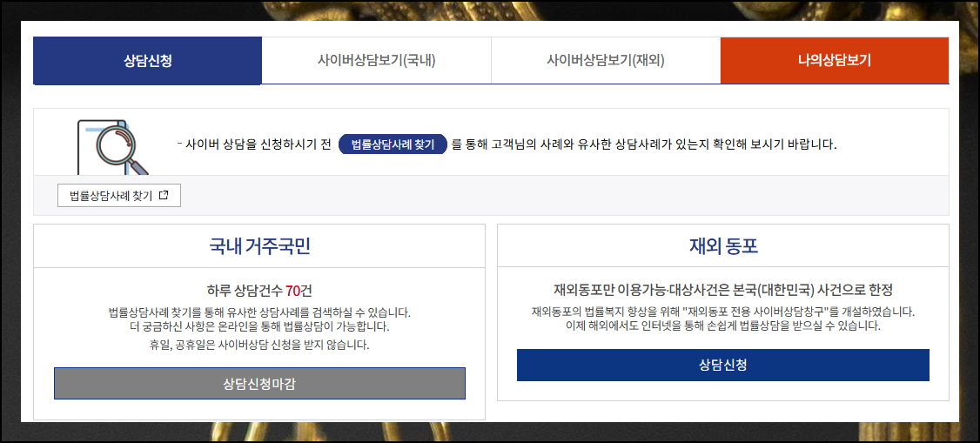
Task: Open the 나의상담보기 tab
Action: [835, 61]
